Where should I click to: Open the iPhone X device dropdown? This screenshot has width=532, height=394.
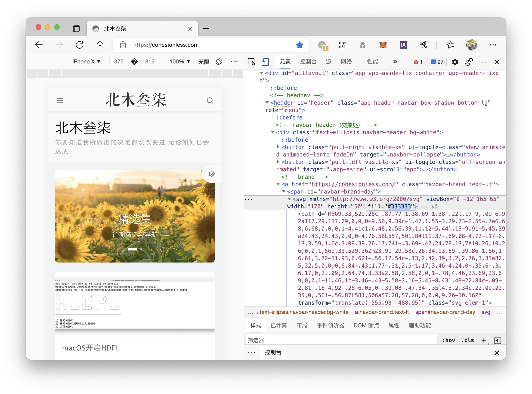coord(86,62)
